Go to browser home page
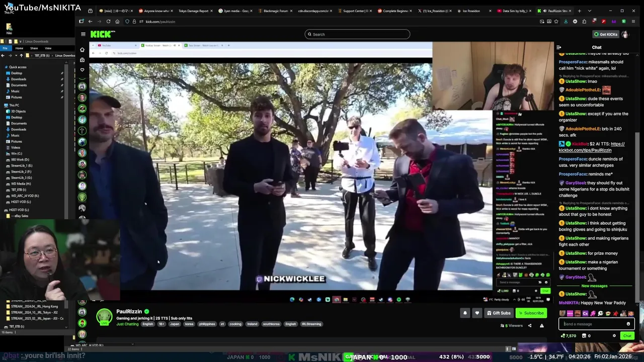This screenshot has width=644, height=362. click(117, 22)
